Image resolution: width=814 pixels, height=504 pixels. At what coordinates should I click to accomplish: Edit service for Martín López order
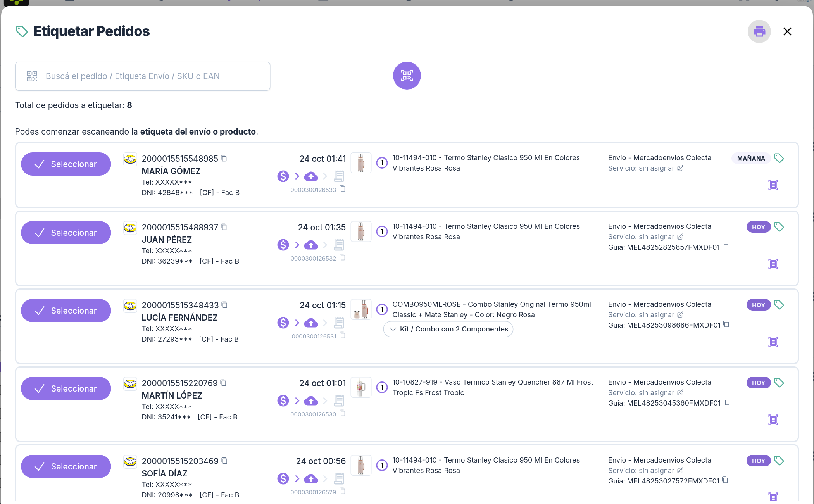click(680, 393)
